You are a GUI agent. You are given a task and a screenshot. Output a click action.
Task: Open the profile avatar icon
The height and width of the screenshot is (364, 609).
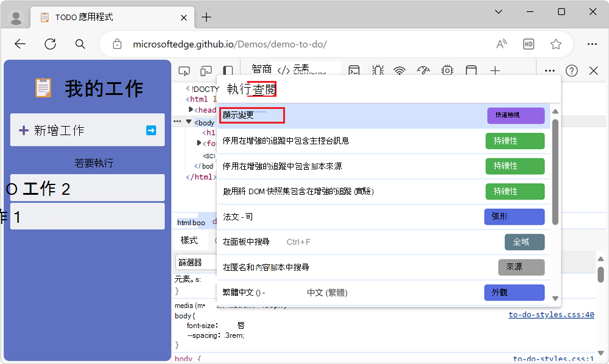pyautogui.click(x=16, y=18)
